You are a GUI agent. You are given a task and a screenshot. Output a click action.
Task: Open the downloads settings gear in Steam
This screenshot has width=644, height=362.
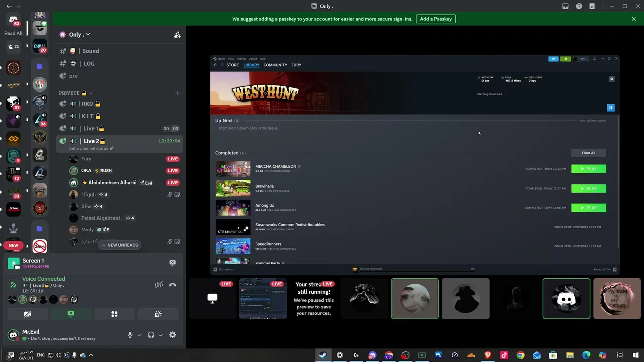point(612,79)
